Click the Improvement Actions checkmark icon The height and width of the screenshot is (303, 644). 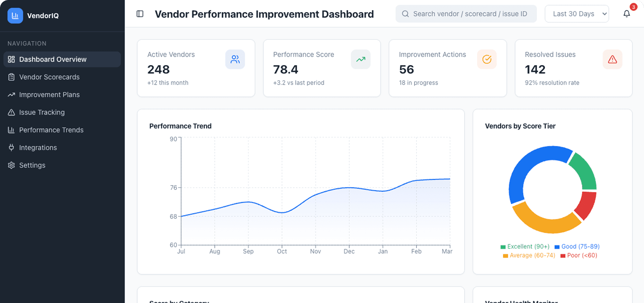coord(487,59)
